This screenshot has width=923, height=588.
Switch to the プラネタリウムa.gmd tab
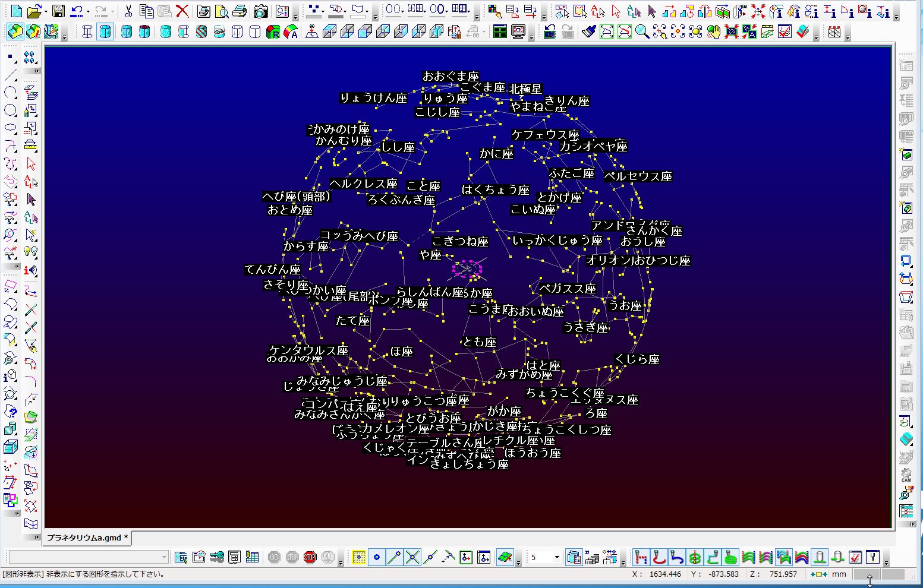[x=87, y=538]
